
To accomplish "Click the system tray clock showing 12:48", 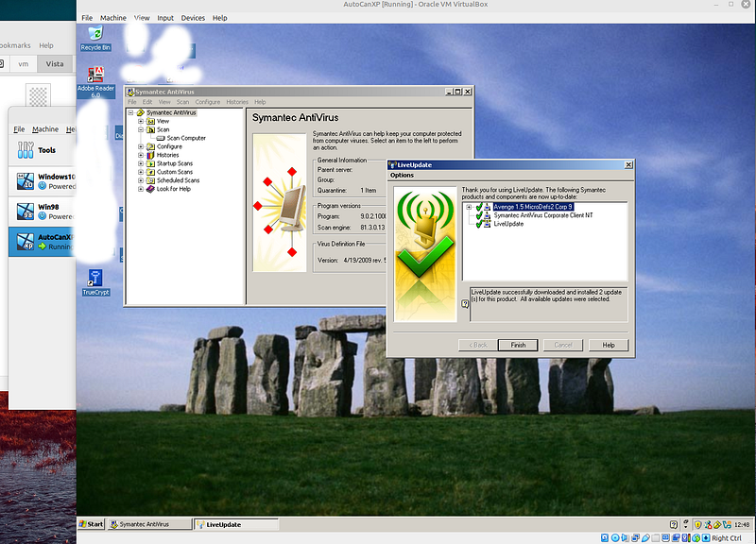I will pos(742,525).
